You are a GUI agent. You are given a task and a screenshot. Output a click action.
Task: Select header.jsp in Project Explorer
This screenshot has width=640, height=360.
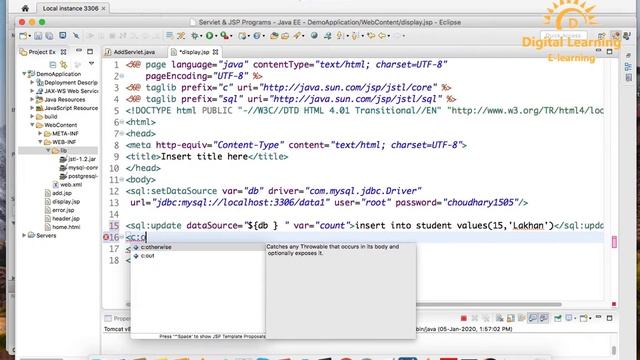[62, 219]
